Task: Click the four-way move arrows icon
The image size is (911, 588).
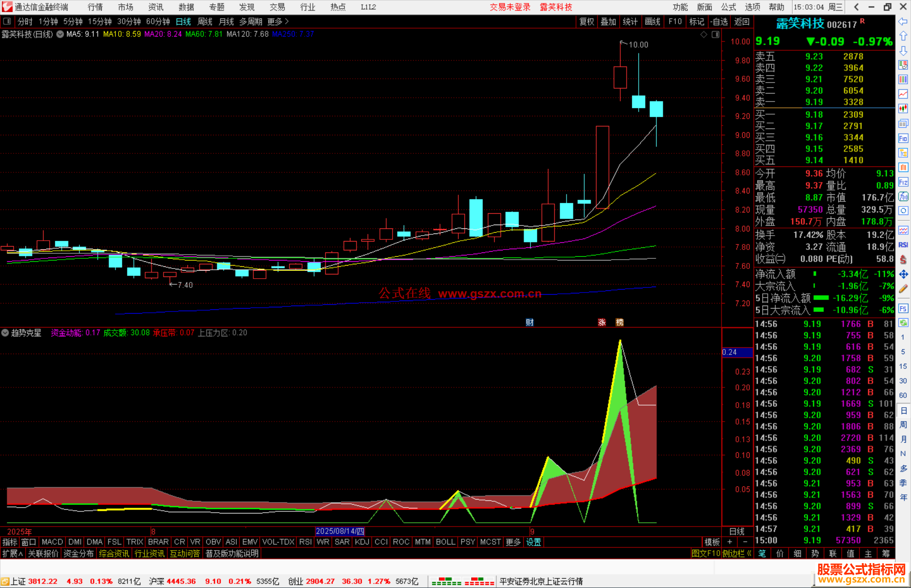Action: (903, 274)
